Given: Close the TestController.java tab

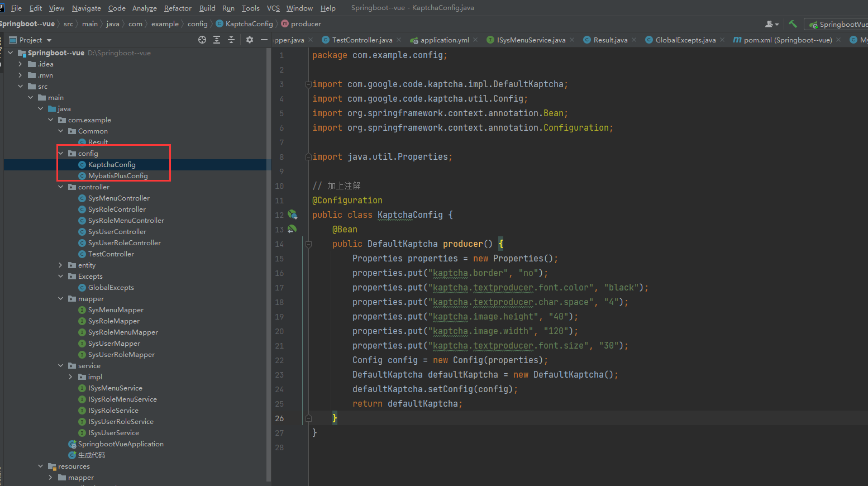Looking at the screenshot, I should point(399,40).
